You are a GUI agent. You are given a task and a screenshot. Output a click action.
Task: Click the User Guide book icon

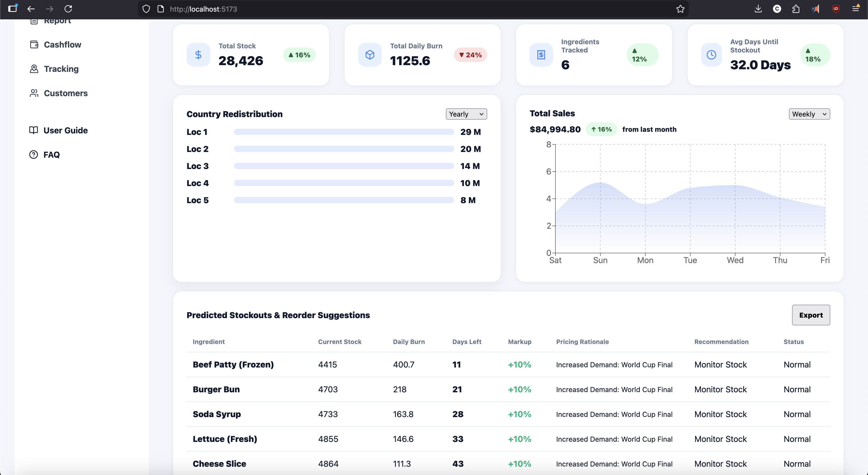coord(33,130)
